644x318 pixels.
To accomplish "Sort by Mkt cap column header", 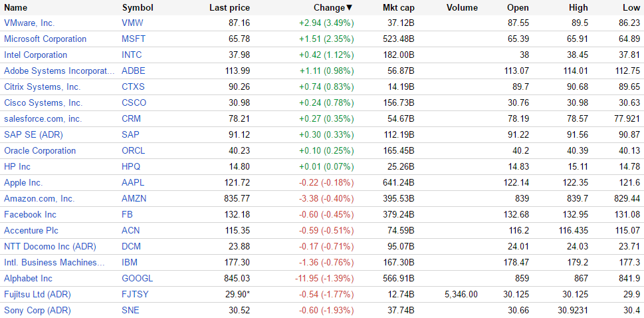I will pyautogui.click(x=399, y=7).
